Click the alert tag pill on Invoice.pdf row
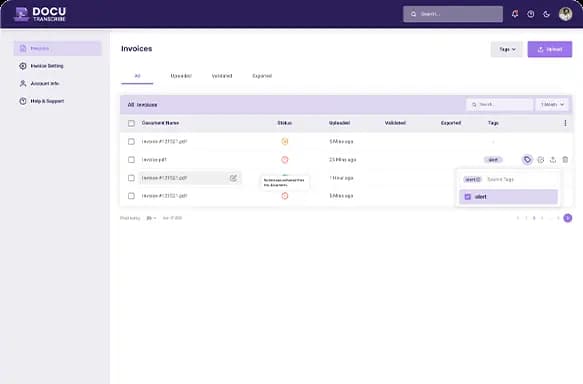This screenshot has width=583, height=384. [x=493, y=159]
